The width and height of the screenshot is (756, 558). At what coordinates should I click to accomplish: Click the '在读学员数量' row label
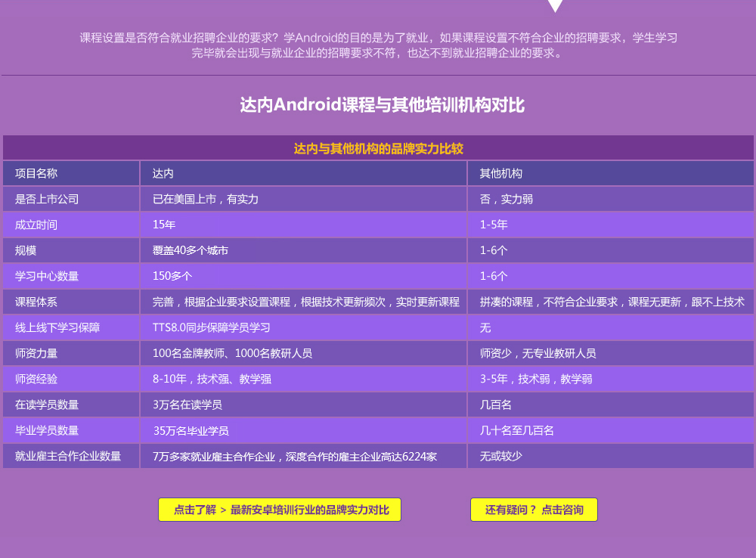click(x=47, y=405)
